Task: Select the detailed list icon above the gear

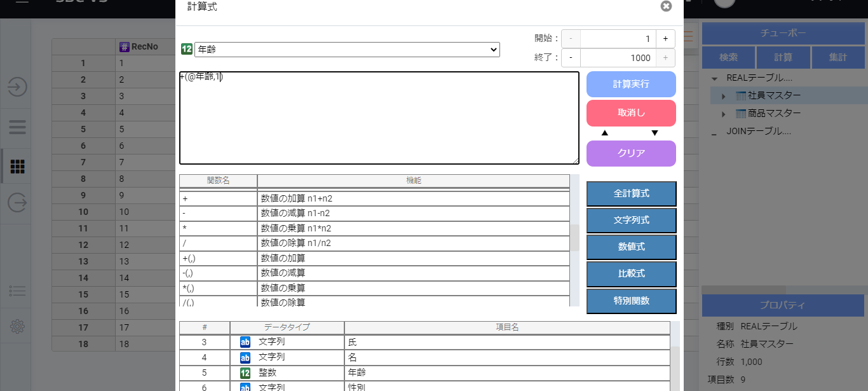Action: 16,290
